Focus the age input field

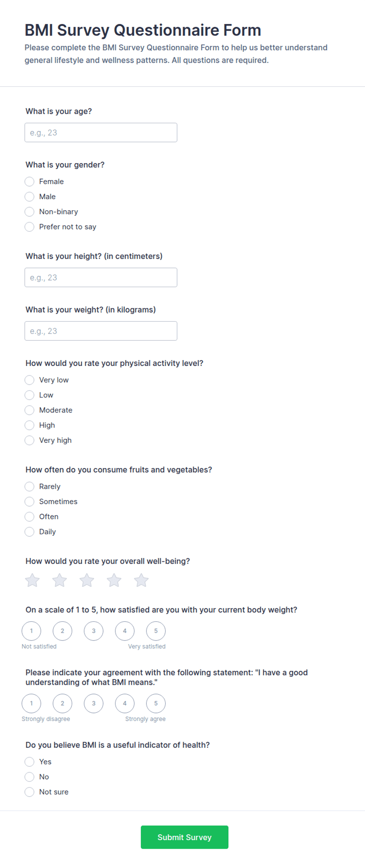coord(101,133)
